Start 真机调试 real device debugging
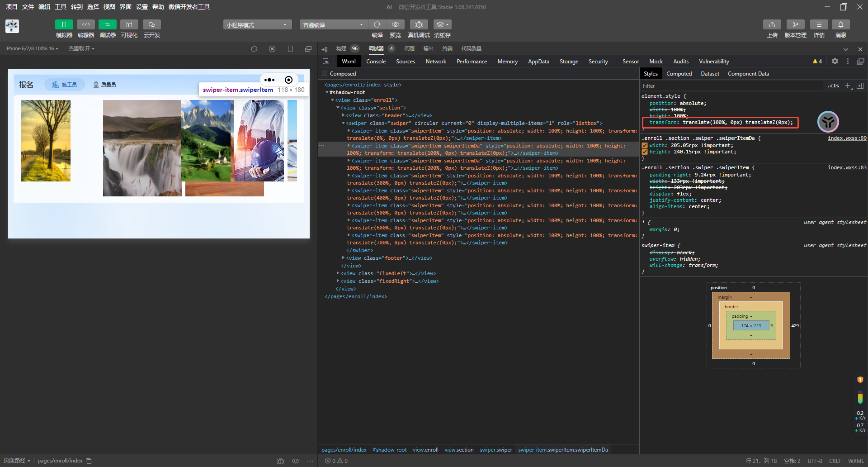This screenshot has width=868, height=467. click(x=419, y=24)
